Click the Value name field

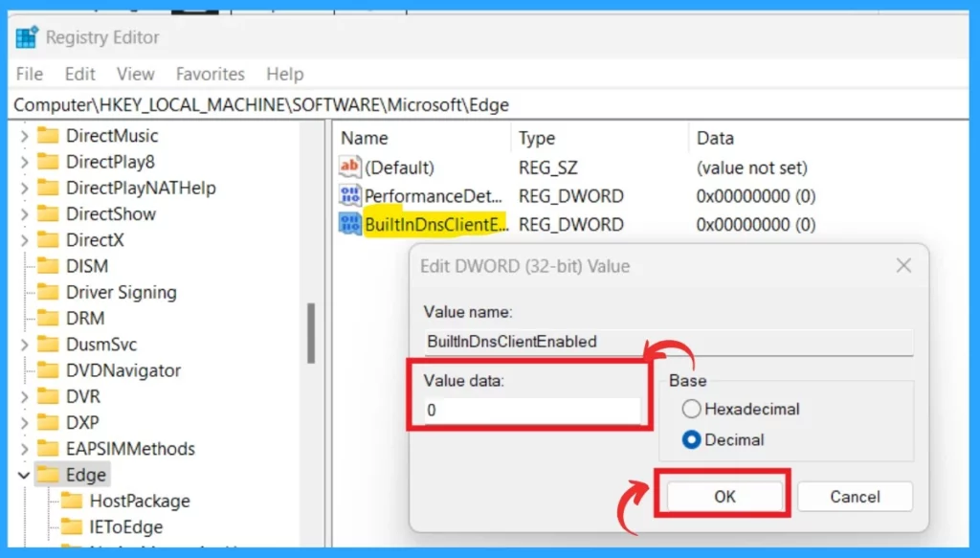pos(668,341)
